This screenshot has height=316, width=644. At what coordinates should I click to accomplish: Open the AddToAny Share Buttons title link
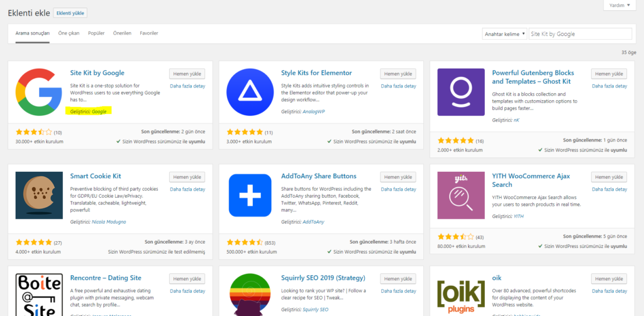click(x=319, y=176)
